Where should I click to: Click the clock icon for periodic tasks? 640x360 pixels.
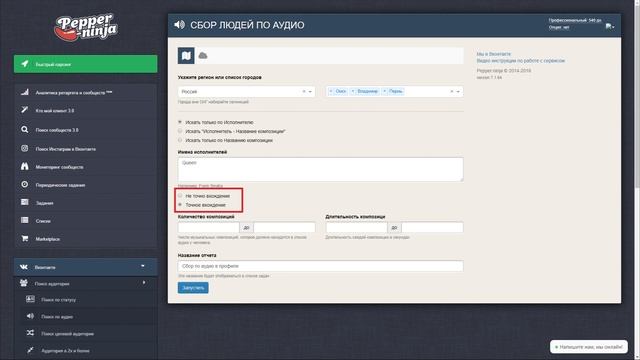pos(25,184)
